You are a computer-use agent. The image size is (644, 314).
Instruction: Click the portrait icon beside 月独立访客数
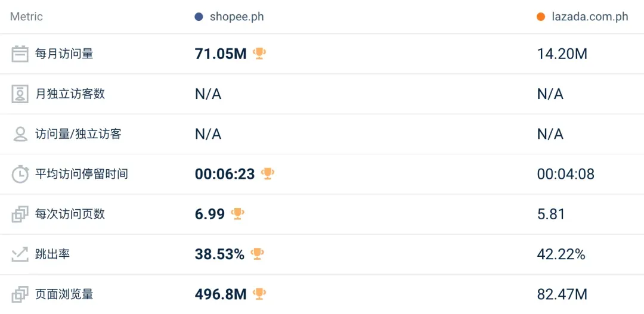(20, 94)
